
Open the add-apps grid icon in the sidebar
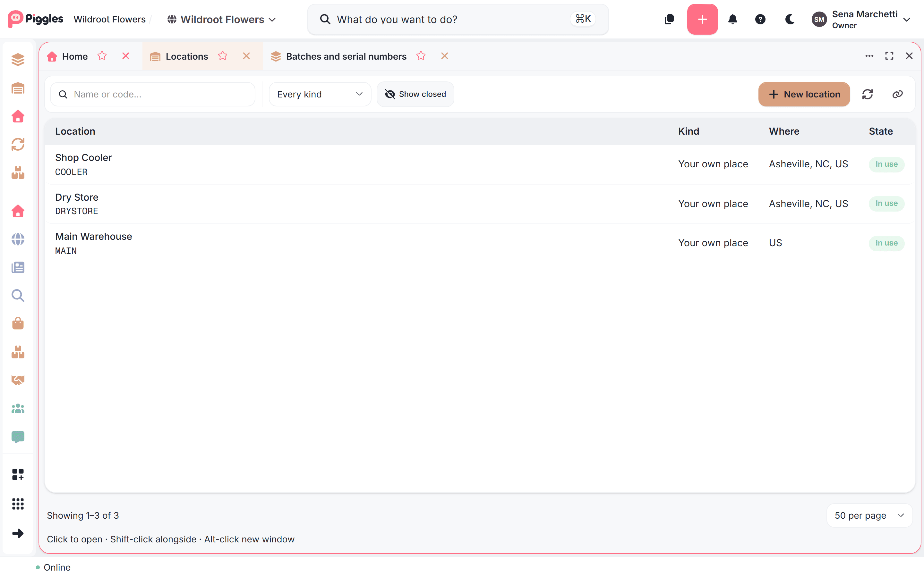click(18, 474)
